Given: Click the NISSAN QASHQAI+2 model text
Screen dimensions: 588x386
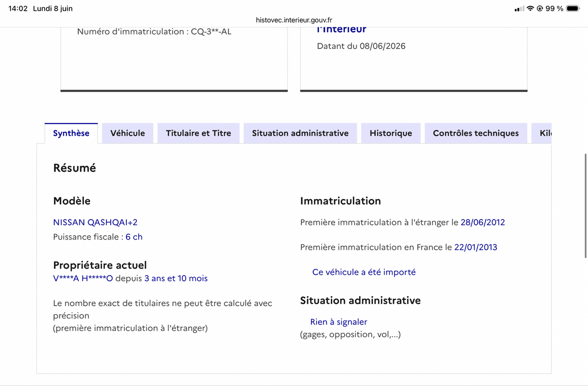Looking at the screenshot, I should pos(95,222).
